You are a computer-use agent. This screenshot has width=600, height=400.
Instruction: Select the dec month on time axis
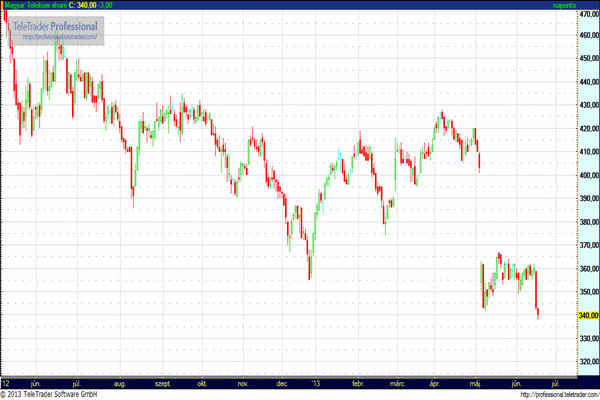[x=281, y=383]
